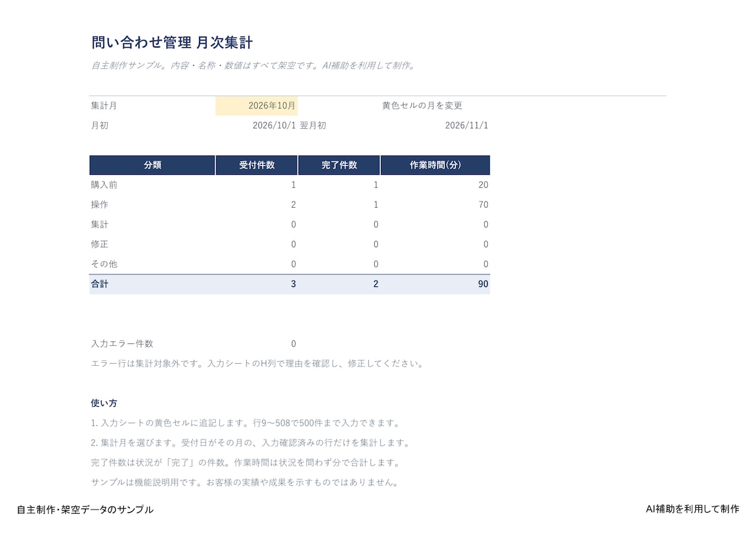Image resolution: width=756 pixels, height=535 pixels.
Task: Click total 完了件数 value 2
Action: coord(376,285)
